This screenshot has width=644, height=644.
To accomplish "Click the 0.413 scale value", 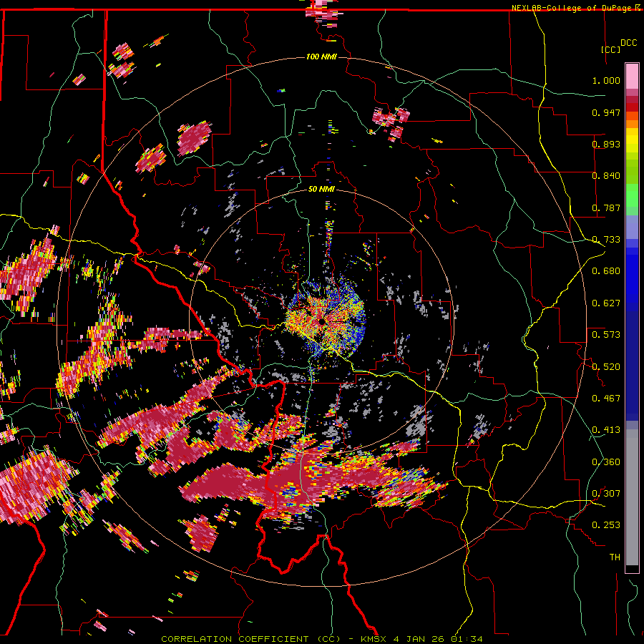I will click(606, 430).
